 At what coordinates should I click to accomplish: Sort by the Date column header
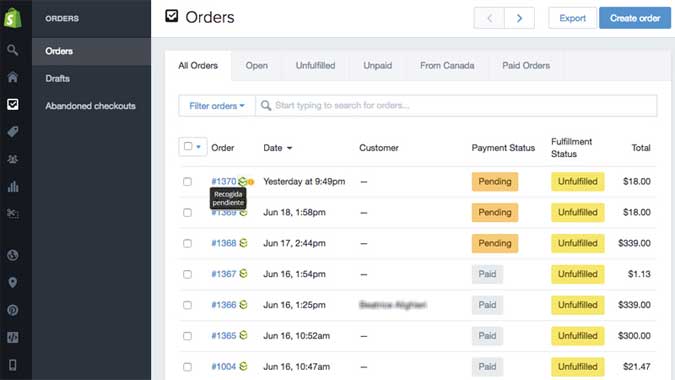coord(278,148)
